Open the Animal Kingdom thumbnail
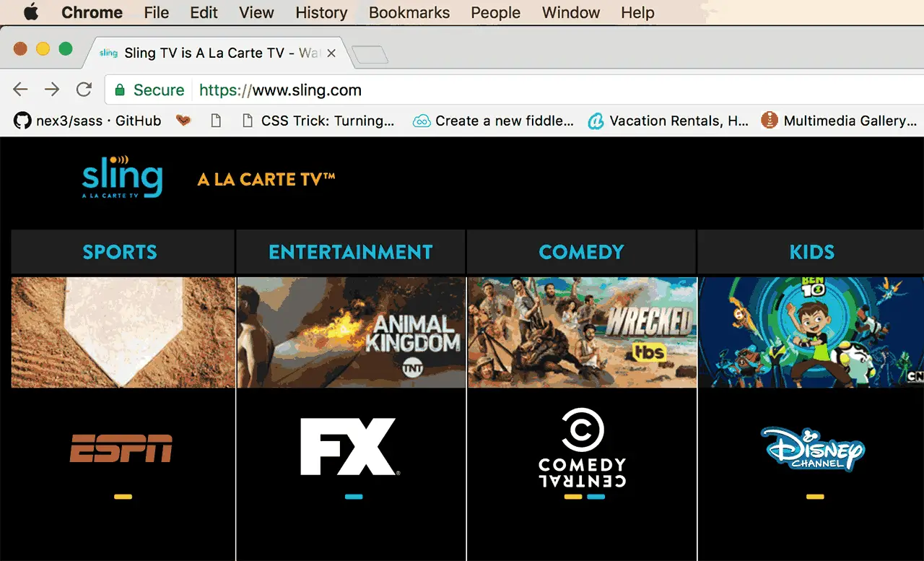This screenshot has height=561, width=924. click(351, 332)
